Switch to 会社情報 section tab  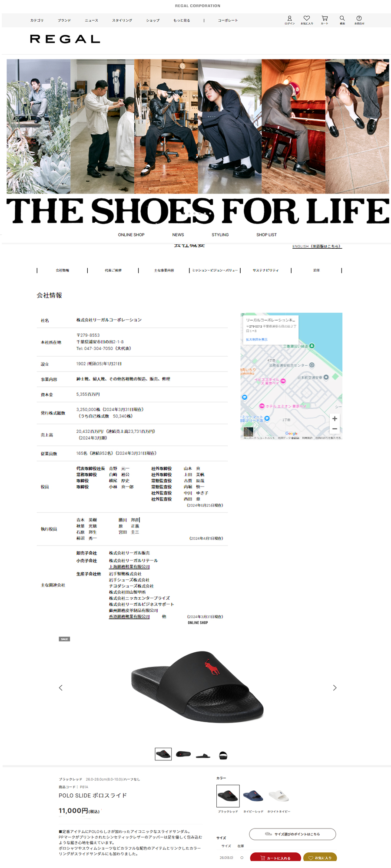[63, 270]
